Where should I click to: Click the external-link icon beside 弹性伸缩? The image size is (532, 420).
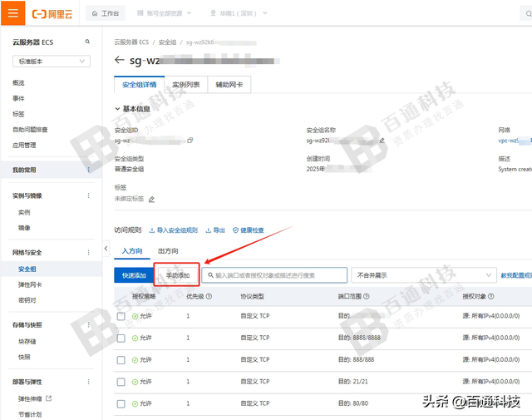point(49,398)
